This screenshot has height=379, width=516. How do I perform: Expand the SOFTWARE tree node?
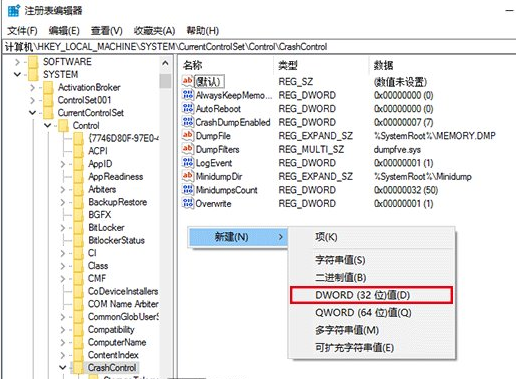17,62
